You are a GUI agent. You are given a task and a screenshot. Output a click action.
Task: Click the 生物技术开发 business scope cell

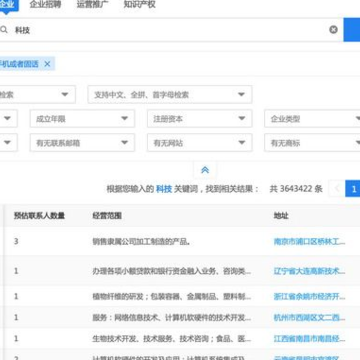172,339
